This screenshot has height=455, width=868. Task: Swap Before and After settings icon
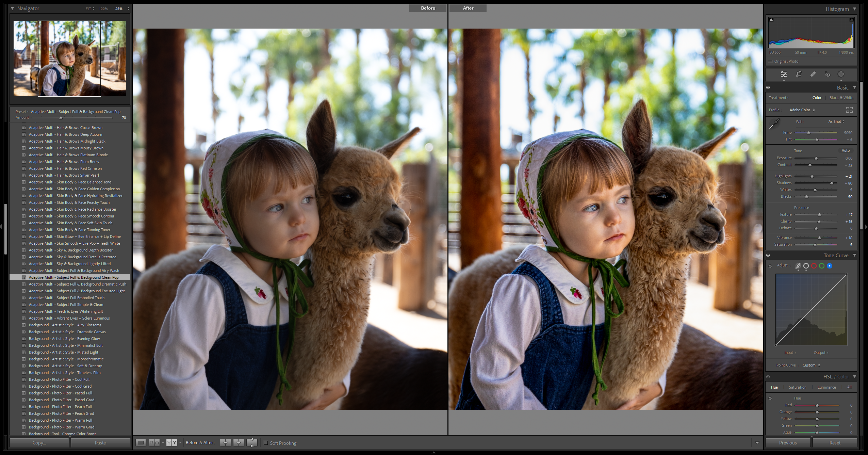252,442
